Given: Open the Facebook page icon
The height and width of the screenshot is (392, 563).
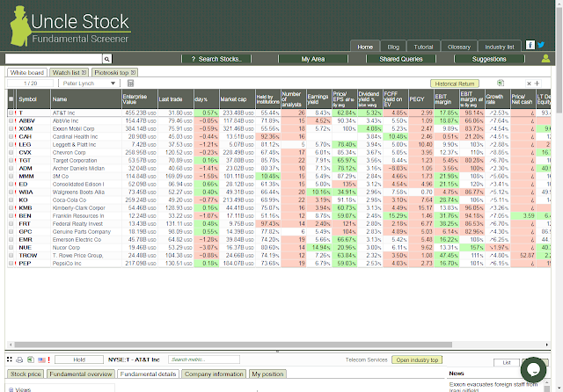Looking at the screenshot, I should [530, 45].
